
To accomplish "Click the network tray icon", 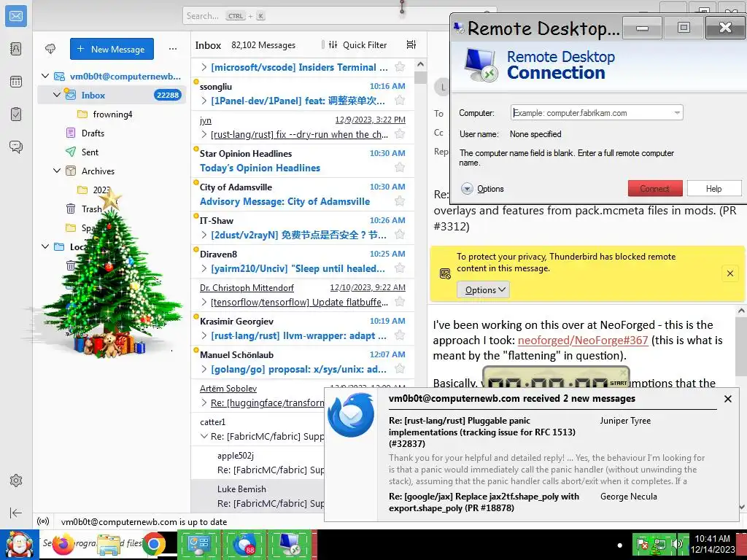I will point(660,544).
